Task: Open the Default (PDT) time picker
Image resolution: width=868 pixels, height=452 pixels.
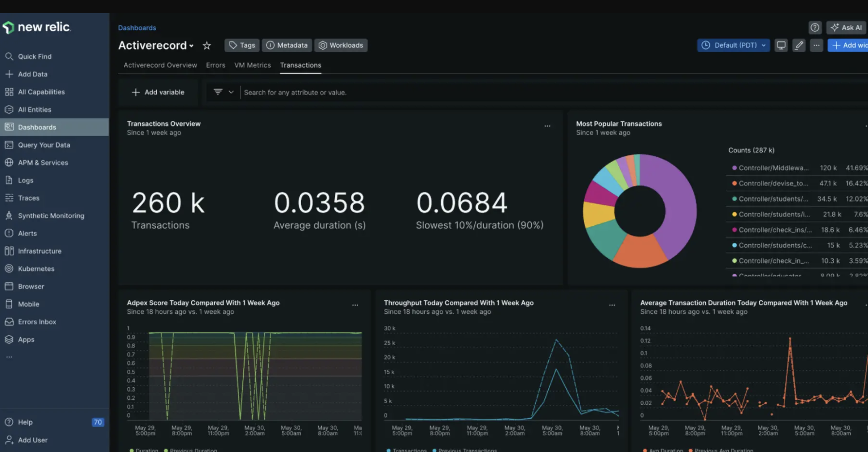Action: point(733,45)
